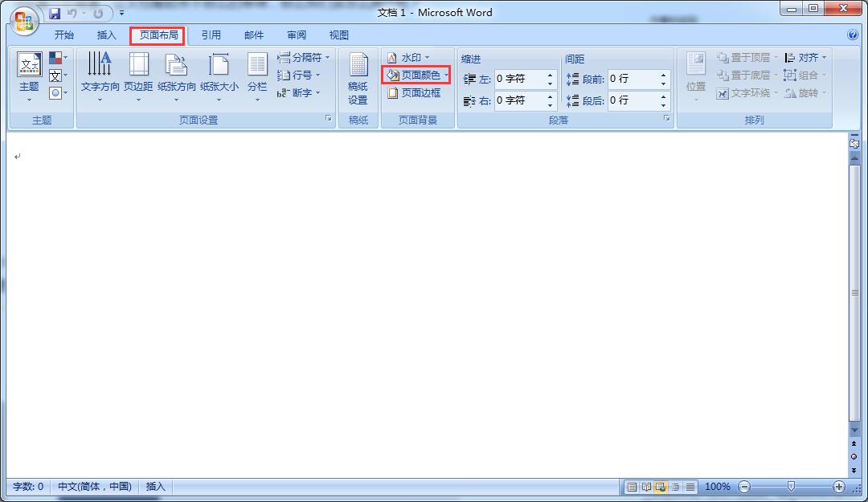Open the 审阅 review tab

click(297, 35)
